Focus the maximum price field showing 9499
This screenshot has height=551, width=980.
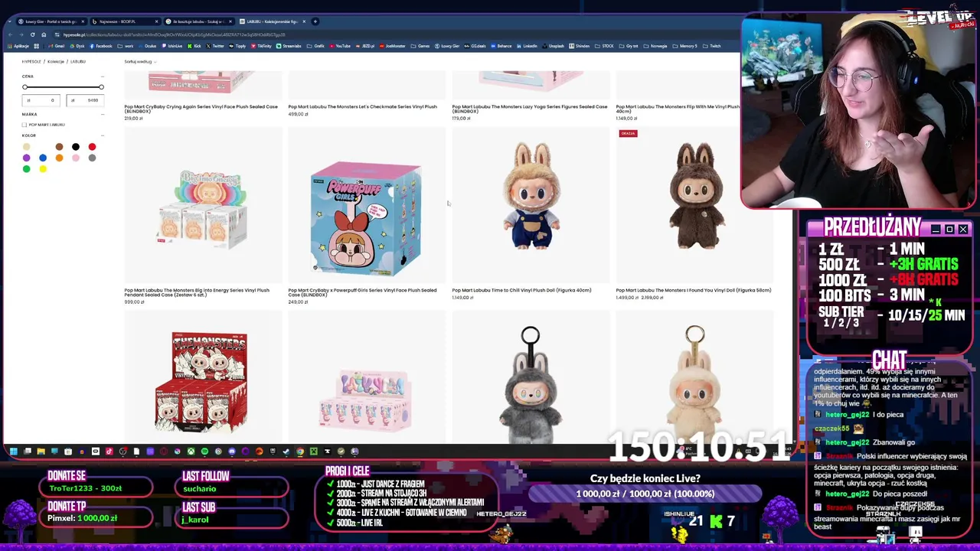(84, 100)
